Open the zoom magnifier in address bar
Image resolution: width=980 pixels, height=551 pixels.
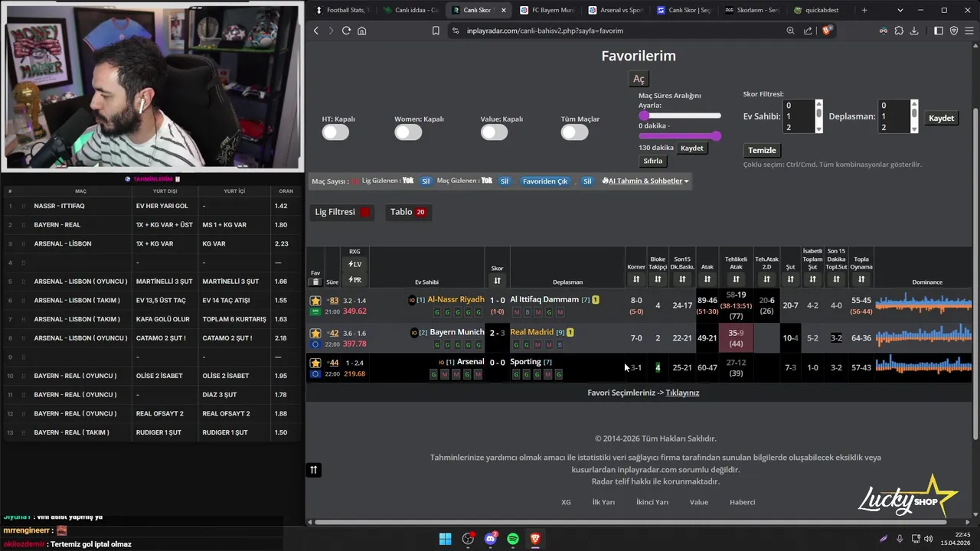pyautogui.click(x=790, y=31)
